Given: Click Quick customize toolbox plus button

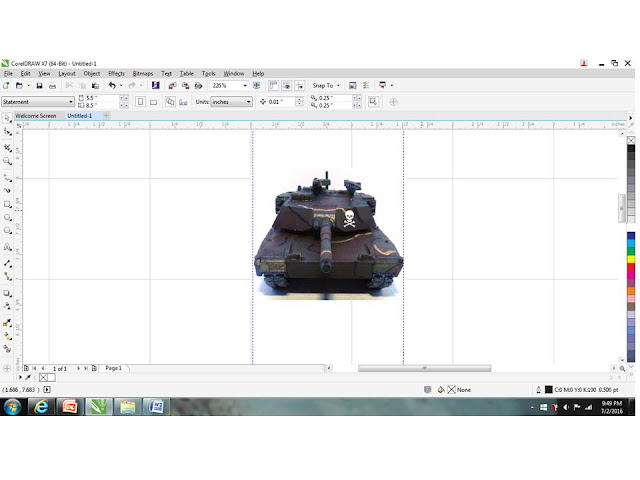Looking at the screenshot, I should pos(7,368).
